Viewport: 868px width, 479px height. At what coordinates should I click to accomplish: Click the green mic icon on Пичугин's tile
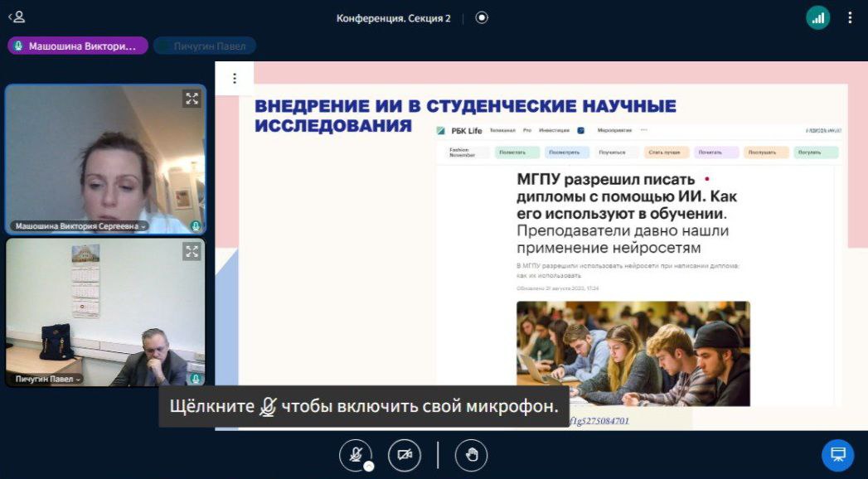point(196,379)
